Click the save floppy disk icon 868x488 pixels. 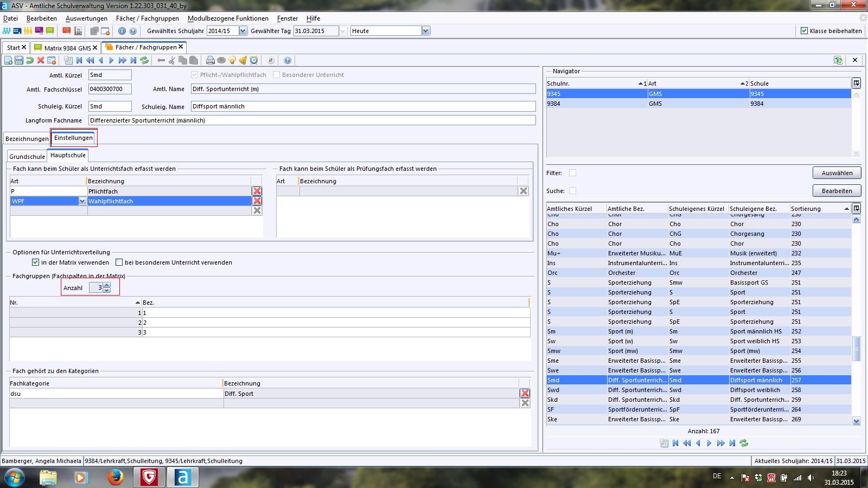(19, 60)
